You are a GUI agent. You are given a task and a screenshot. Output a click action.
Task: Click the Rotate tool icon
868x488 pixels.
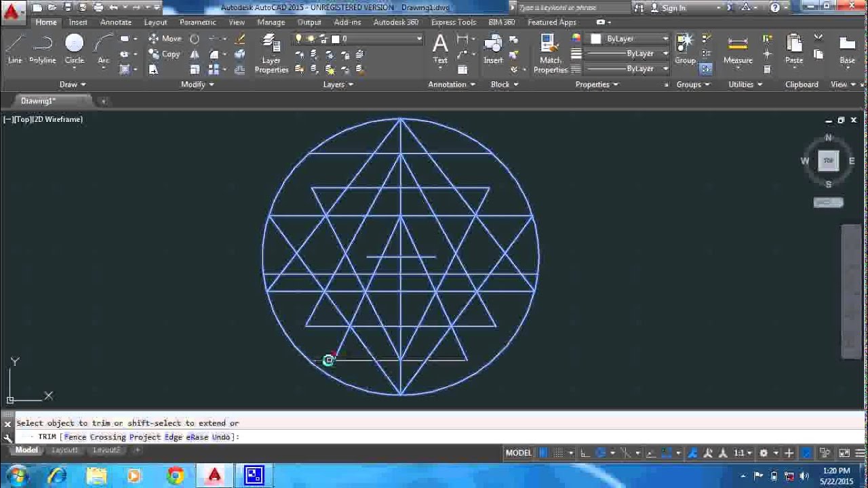[195, 39]
